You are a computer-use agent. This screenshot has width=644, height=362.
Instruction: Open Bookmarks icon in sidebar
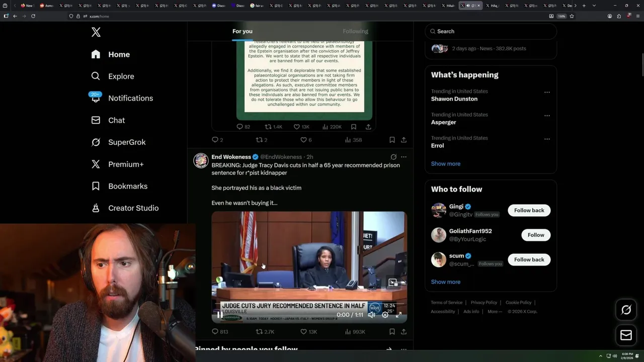click(x=96, y=186)
